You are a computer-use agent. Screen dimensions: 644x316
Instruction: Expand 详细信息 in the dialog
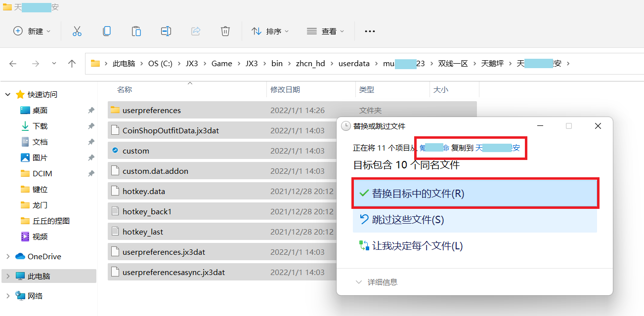377,282
